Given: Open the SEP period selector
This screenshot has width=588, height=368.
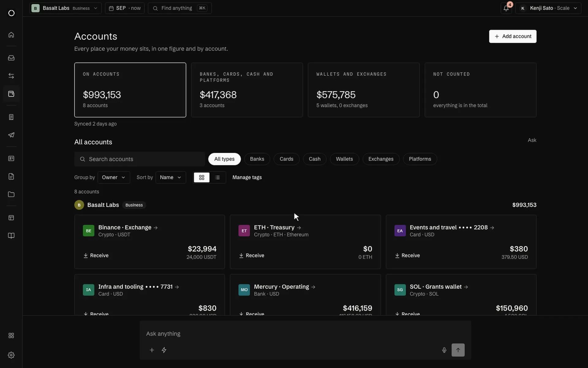Looking at the screenshot, I should (x=125, y=8).
